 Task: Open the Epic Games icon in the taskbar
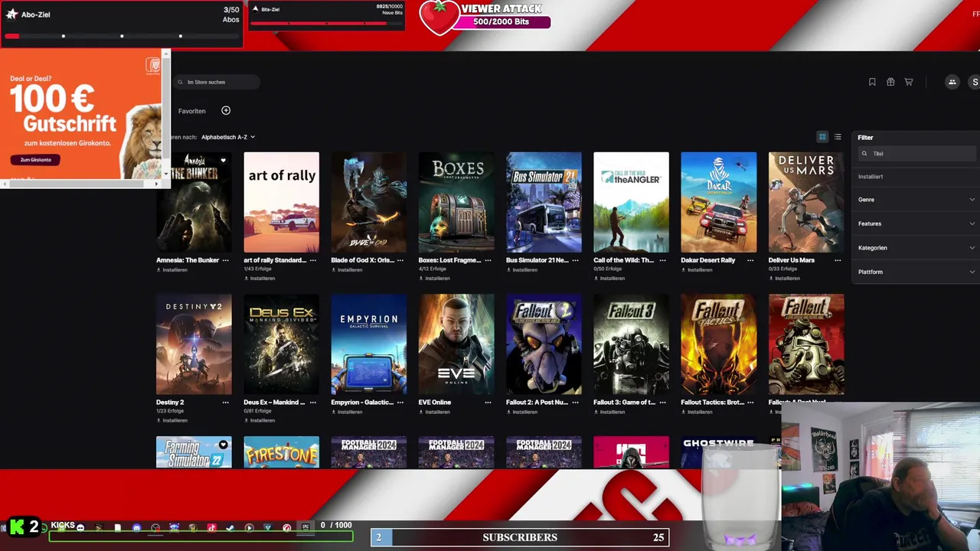(305, 527)
